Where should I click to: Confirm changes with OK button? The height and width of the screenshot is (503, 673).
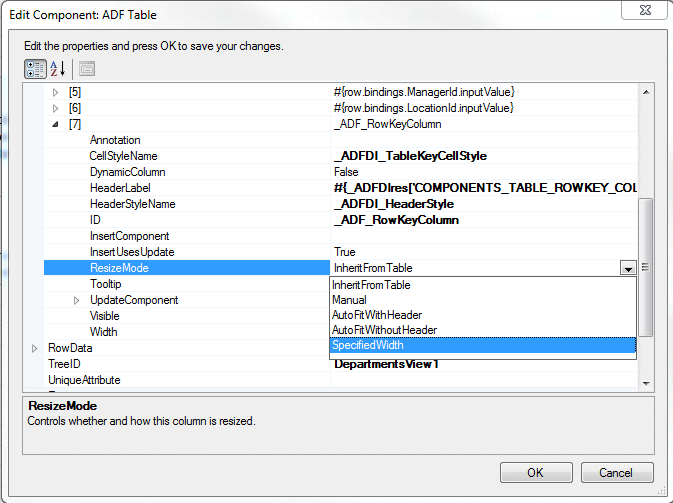536,473
